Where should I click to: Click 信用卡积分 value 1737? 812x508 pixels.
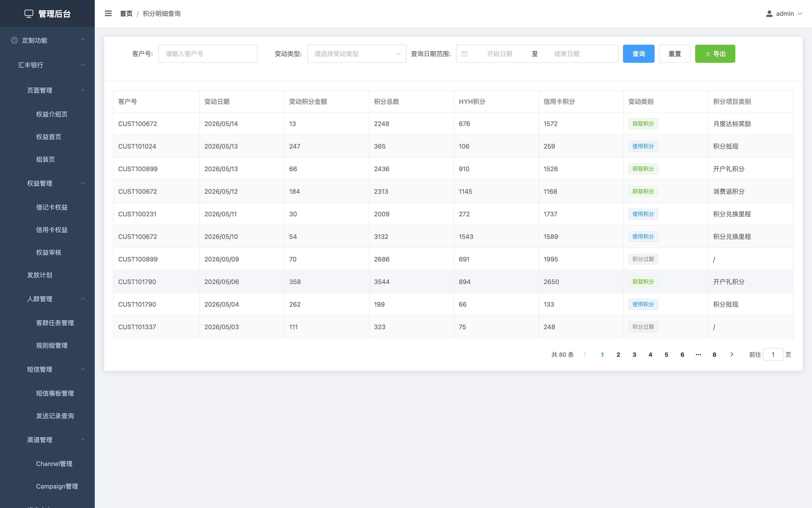tap(550, 214)
